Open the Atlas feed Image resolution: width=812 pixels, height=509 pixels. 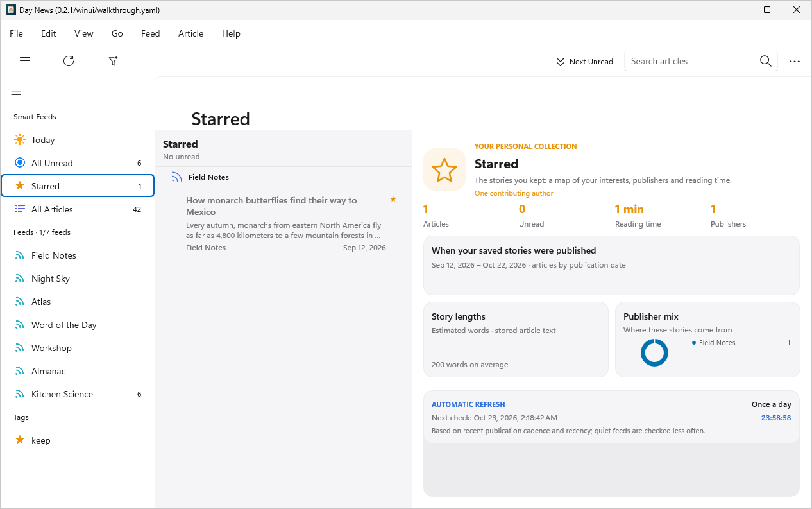[78, 302]
